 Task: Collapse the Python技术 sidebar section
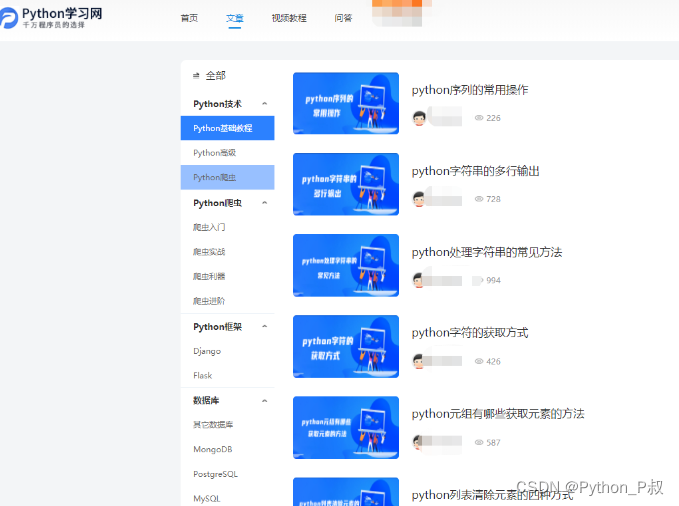pyautogui.click(x=264, y=104)
